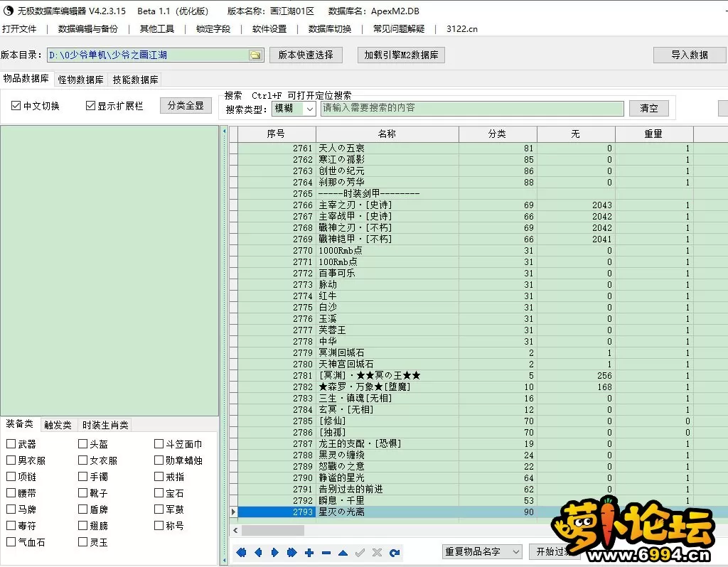Sort by 序号 column header
Screen dimensions: 728x567
(x=277, y=134)
